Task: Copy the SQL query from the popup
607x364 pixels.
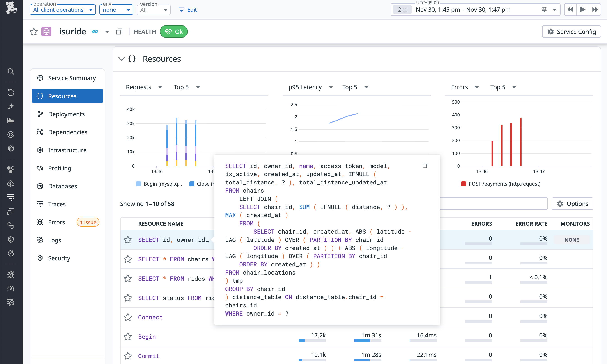Action: 425,166
